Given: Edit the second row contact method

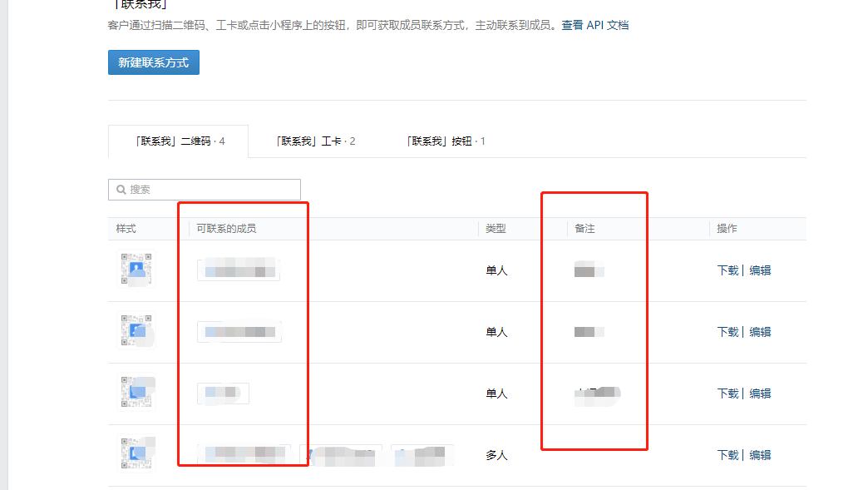Looking at the screenshot, I should pyautogui.click(x=760, y=332).
